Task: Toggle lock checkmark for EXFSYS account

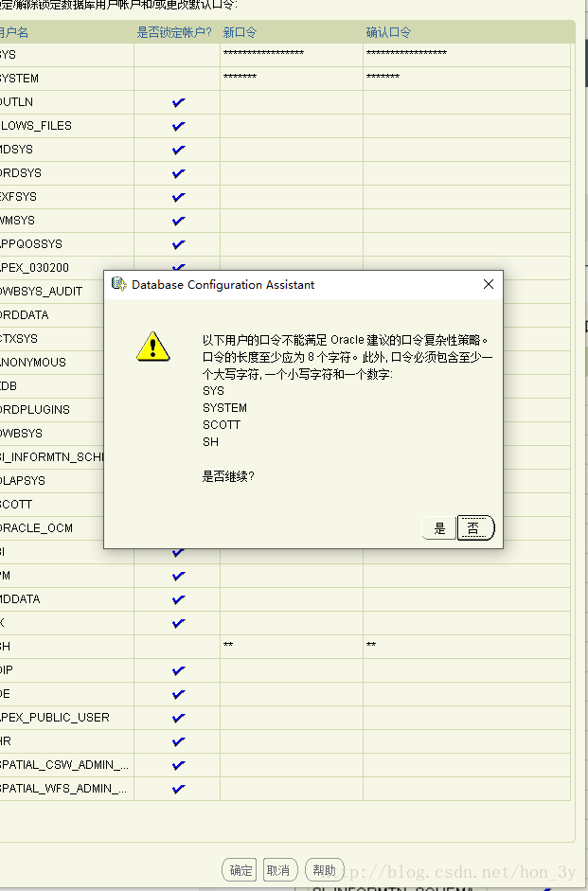Action: [x=178, y=197]
